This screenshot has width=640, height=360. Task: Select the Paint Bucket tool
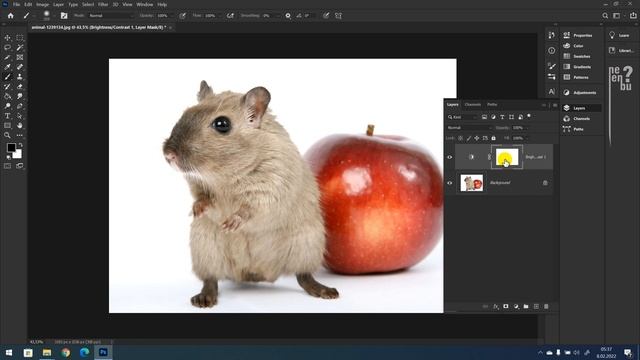point(7,96)
